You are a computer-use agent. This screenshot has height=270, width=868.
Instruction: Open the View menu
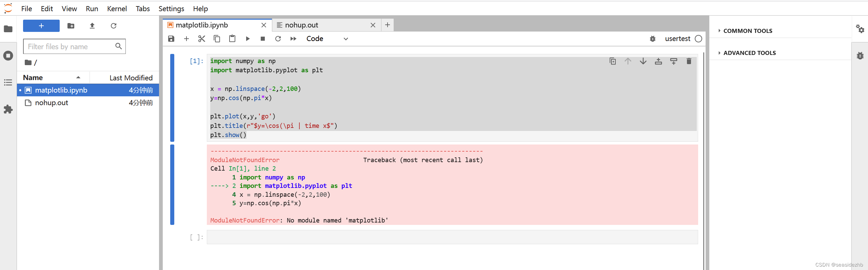click(69, 9)
